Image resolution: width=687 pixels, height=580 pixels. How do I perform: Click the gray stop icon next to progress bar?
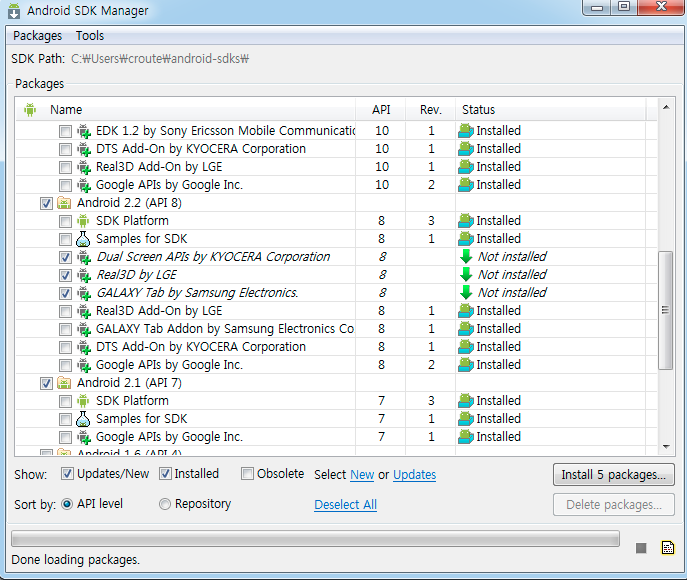pos(641,548)
